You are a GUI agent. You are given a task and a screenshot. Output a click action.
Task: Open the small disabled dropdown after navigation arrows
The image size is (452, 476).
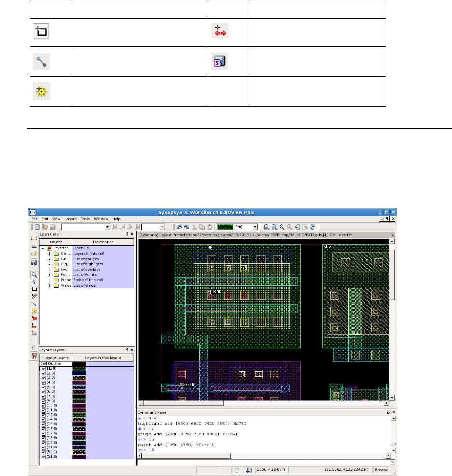pos(162,227)
